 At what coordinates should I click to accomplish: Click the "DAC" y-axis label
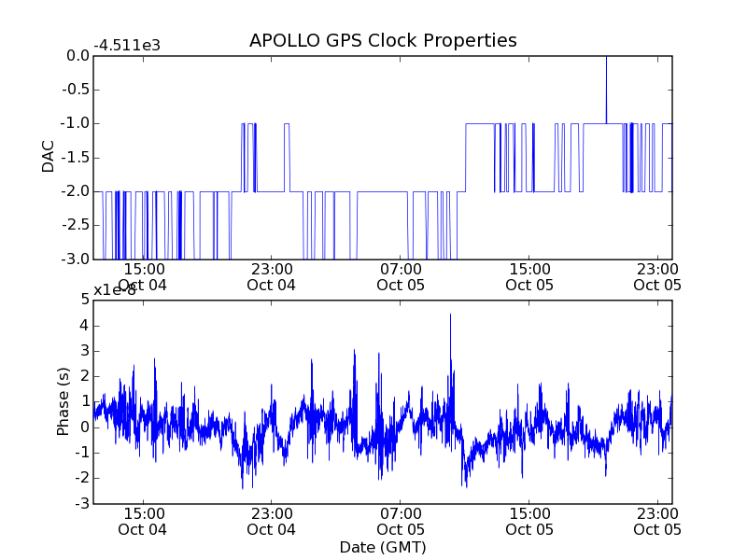click(49, 157)
